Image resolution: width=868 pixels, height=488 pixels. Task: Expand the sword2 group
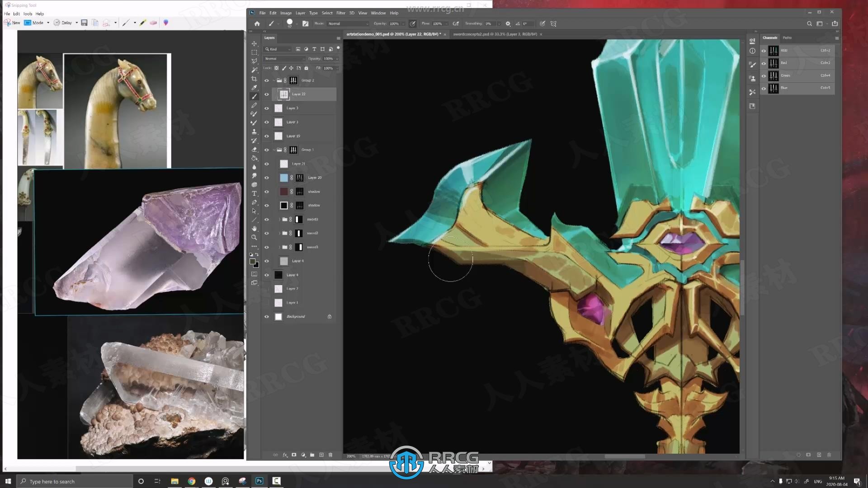[279, 234]
